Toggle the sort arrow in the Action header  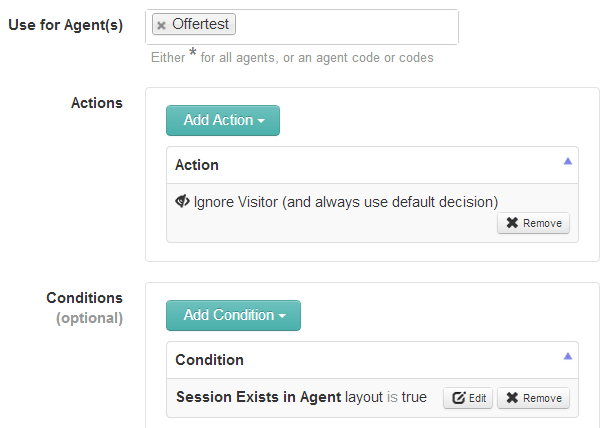(x=567, y=160)
